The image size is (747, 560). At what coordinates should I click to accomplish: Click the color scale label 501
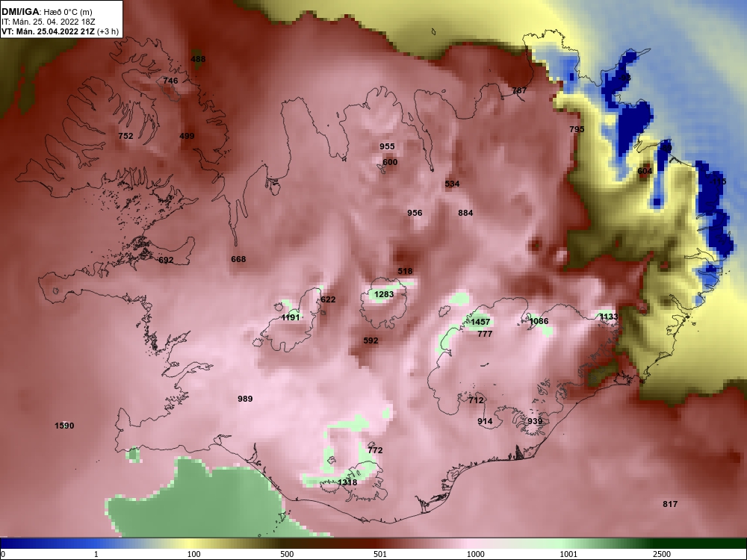pos(380,554)
